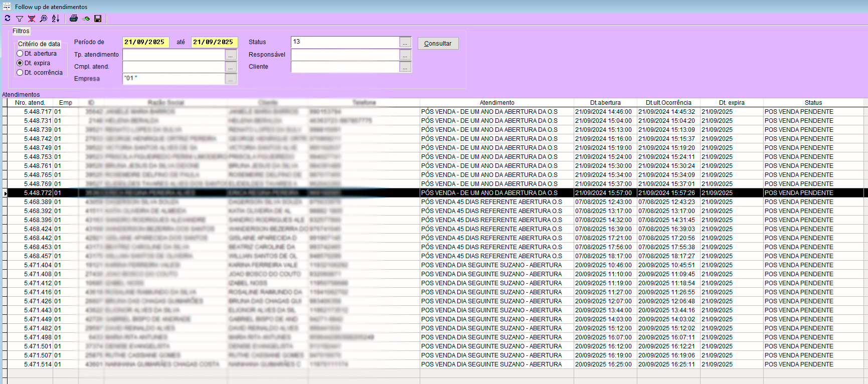Select the Dt. abertura date criterion
868x384 pixels.
click(x=20, y=54)
